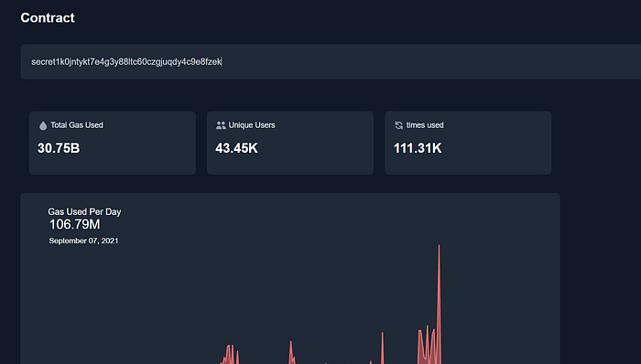Select the Unique Users card
This screenshot has width=641, height=364.
pyautogui.click(x=290, y=143)
